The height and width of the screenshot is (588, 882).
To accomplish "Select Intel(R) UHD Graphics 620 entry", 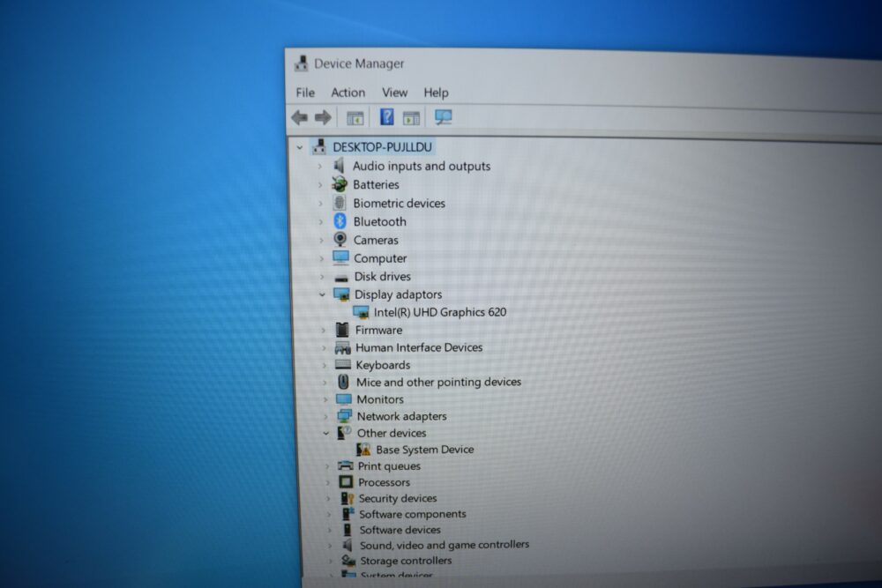I will point(440,312).
